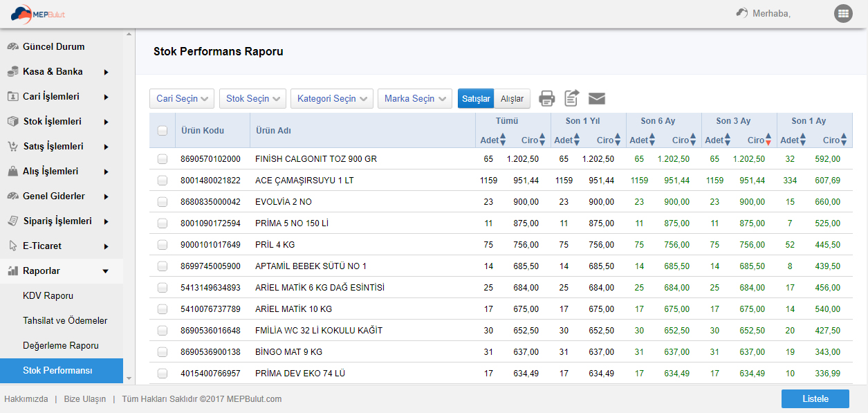Image resolution: width=868 pixels, height=413 pixels.
Task: Select the Stok Performansı menu item
Action: point(62,371)
